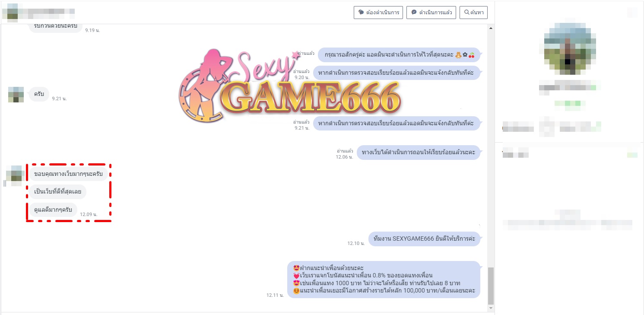The height and width of the screenshot is (315, 644).
Task: Select the เป็นเว็บที่ดีที่สุดเลย message bubble
Action: (x=57, y=192)
